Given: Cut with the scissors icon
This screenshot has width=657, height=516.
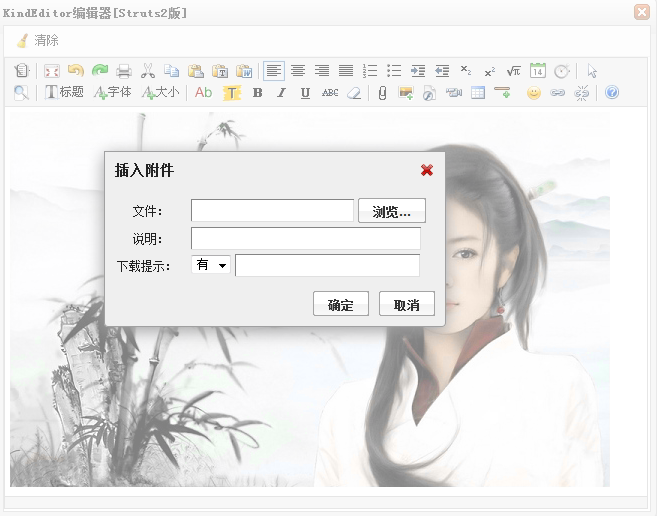Looking at the screenshot, I should point(147,70).
